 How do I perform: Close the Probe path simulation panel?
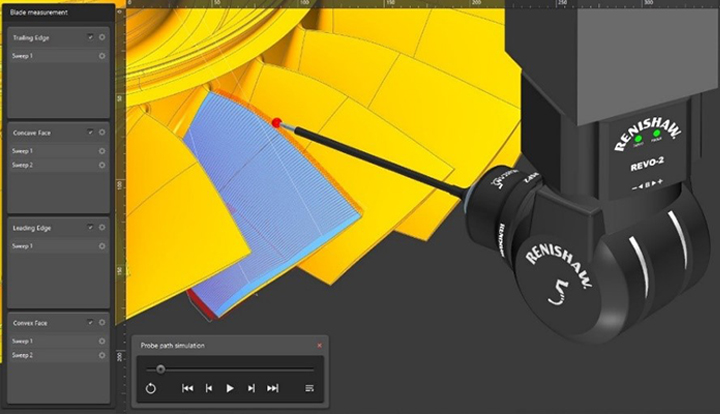(320, 345)
